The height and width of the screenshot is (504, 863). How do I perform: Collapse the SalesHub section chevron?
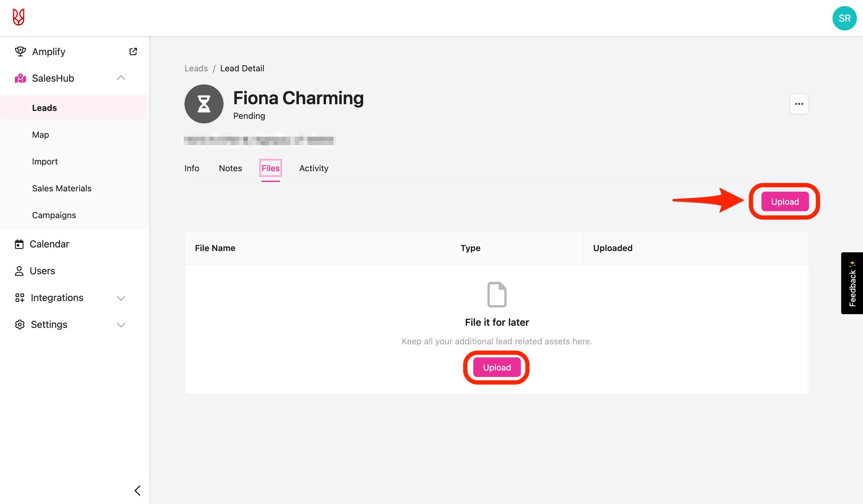click(x=121, y=78)
